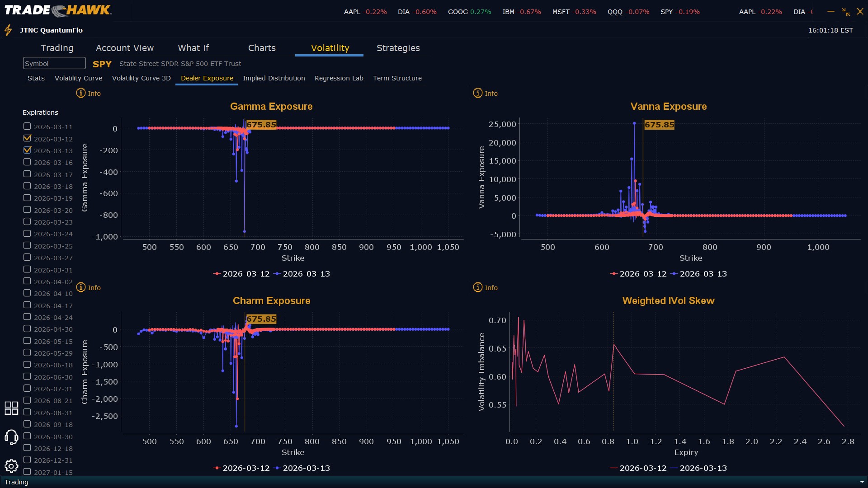Toggle 2026-03-13 series in Gamma Exposure legend
The width and height of the screenshot is (868, 488).
click(x=302, y=274)
